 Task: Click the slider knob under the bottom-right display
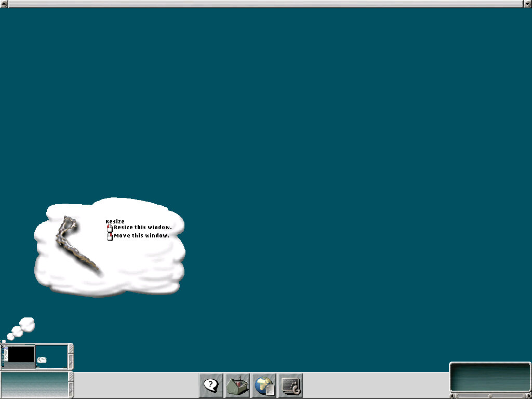pyautogui.click(x=490, y=396)
